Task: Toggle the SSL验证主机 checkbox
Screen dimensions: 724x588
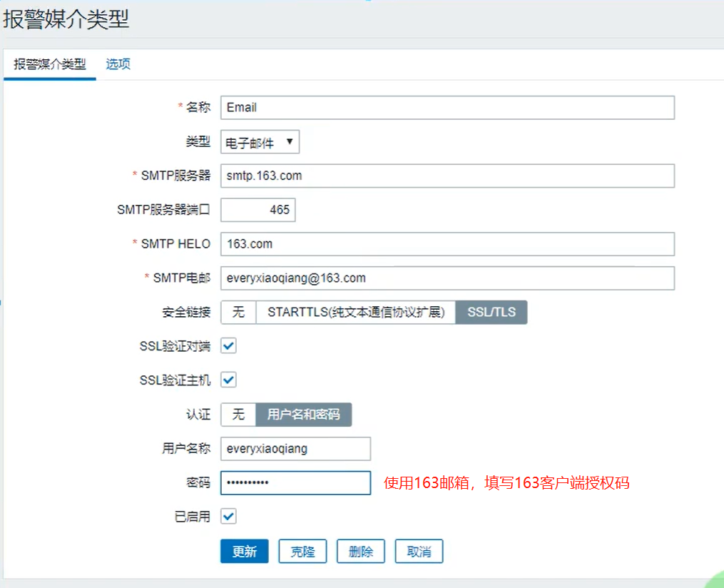Action: 228,380
